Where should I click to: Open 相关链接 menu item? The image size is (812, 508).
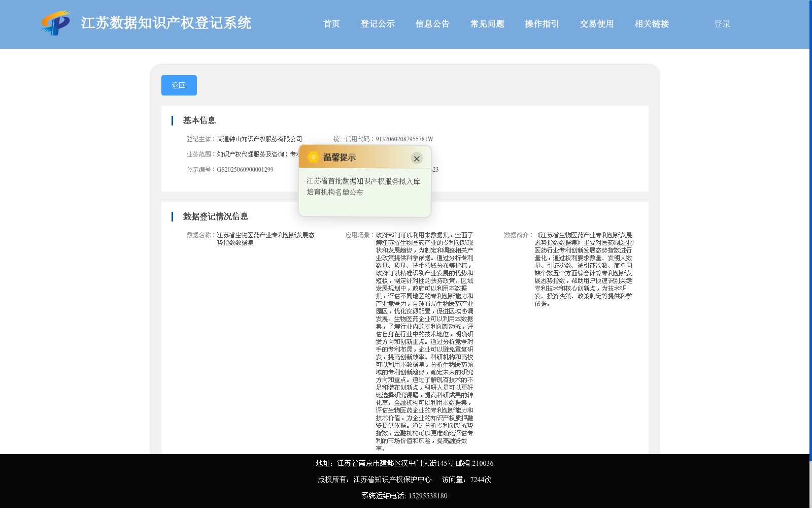point(652,24)
